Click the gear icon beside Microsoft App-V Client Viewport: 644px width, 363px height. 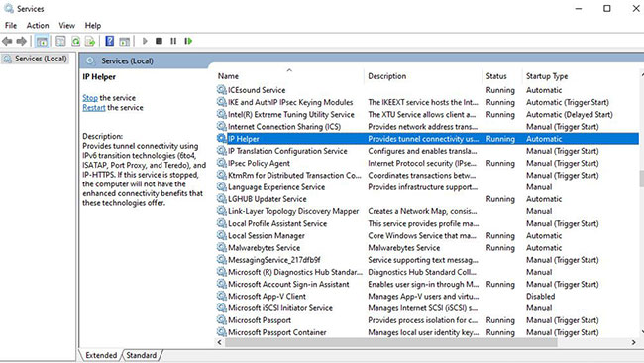click(221, 296)
